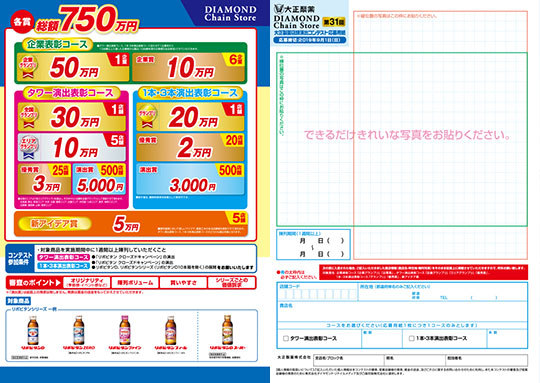Click the 商店名 blank entry field
Image resolution: width=540 pixels, height=383 pixels.
(402, 312)
